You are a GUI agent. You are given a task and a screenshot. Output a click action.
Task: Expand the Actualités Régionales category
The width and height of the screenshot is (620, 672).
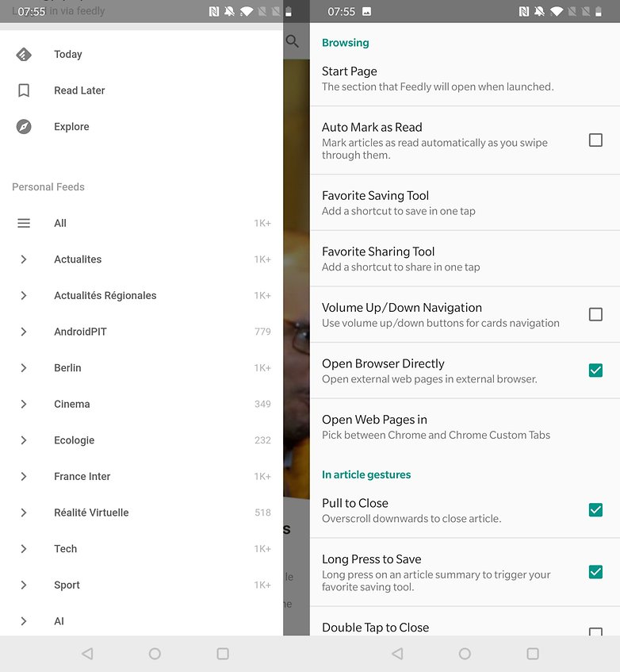click(x=24, y=295)
